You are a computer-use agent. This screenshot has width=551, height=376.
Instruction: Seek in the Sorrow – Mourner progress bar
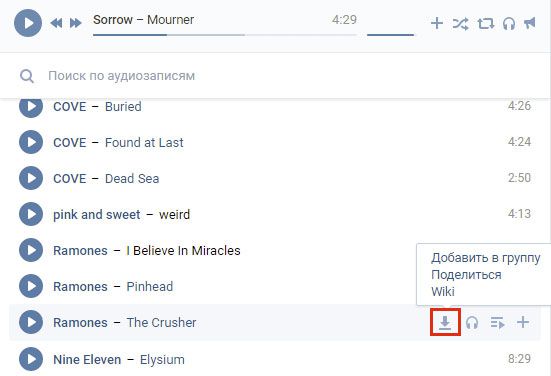coord(225,35)
